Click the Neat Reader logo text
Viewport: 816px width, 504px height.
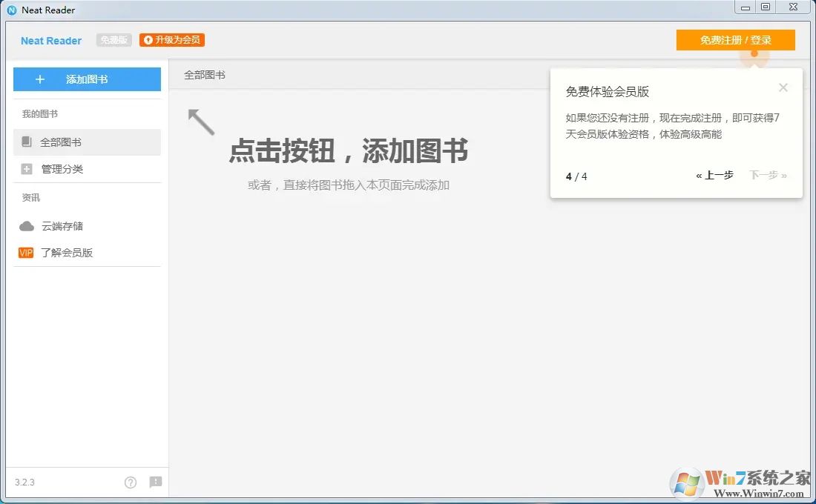[x=51, y=41]
